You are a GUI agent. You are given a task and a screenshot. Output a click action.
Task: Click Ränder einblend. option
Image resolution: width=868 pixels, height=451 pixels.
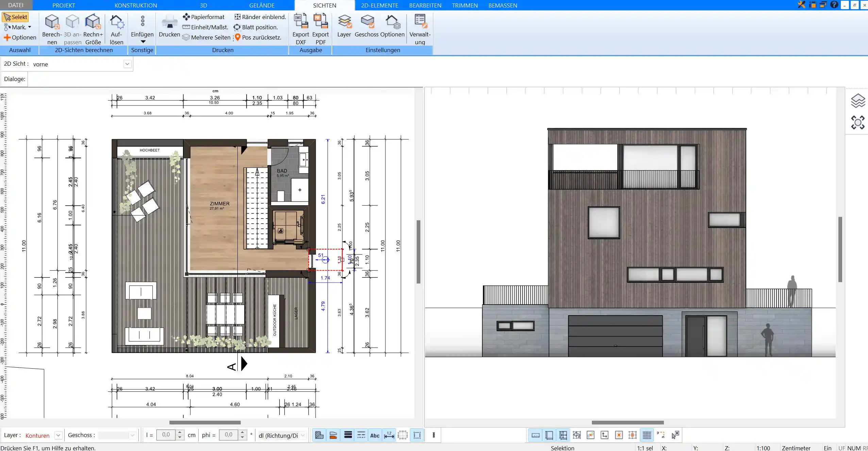tap(260, 17)
